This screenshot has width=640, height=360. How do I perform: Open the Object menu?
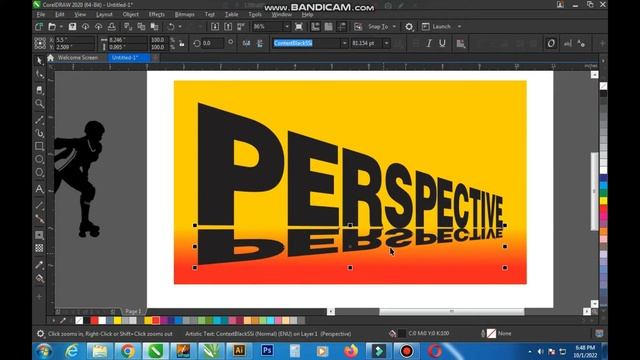coord(131,14)
